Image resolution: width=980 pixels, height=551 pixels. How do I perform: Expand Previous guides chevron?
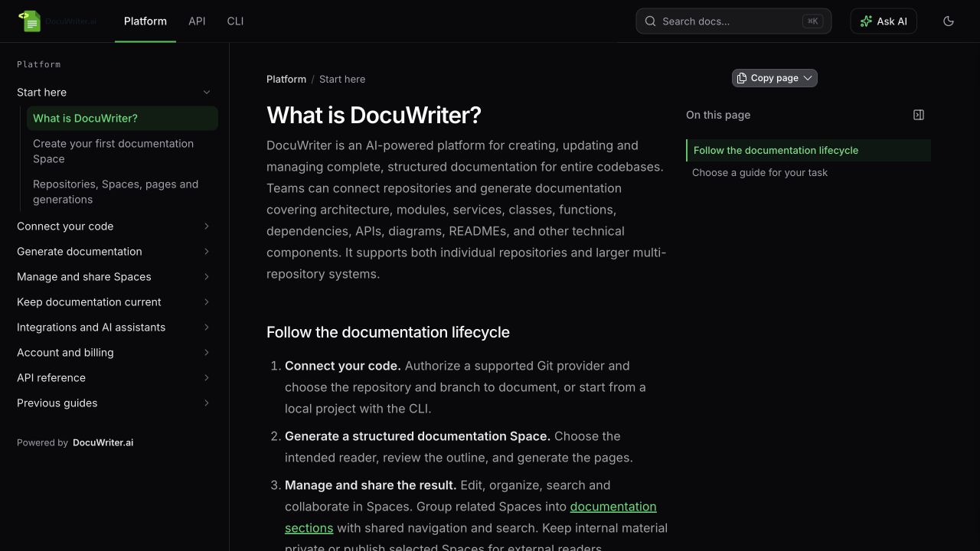tap(207, 403)
